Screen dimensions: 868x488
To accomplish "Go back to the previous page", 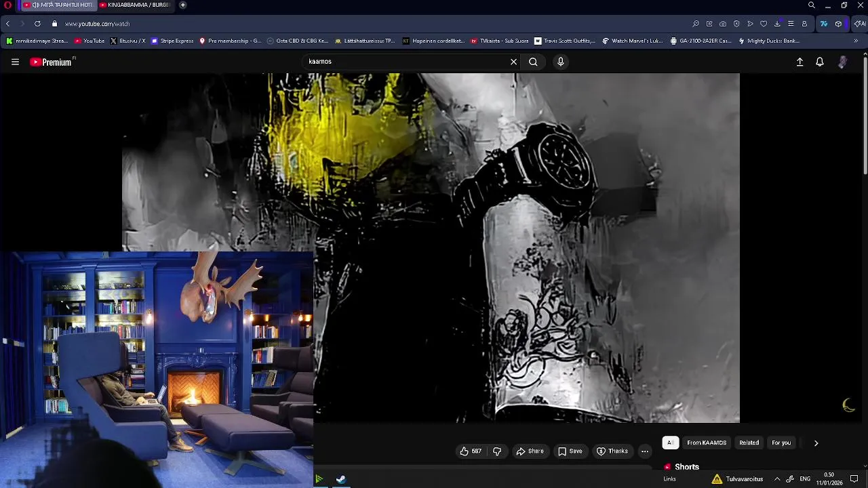I will [7, 24].
